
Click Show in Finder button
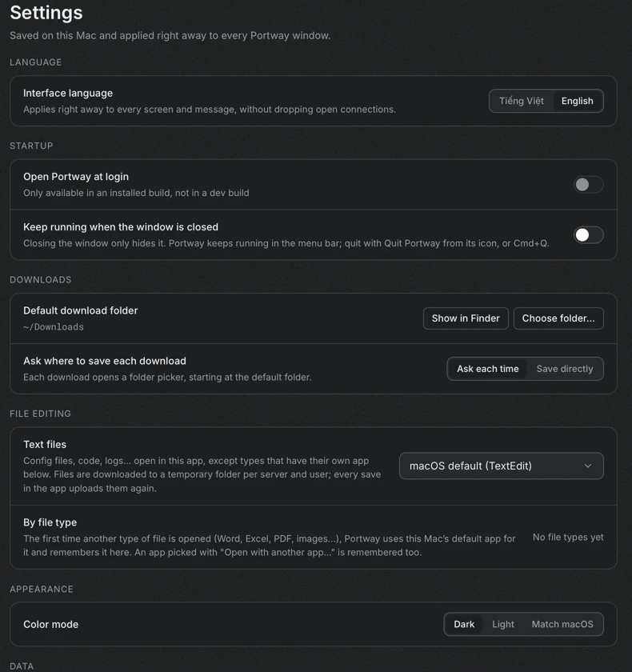[x=466, y=318]
